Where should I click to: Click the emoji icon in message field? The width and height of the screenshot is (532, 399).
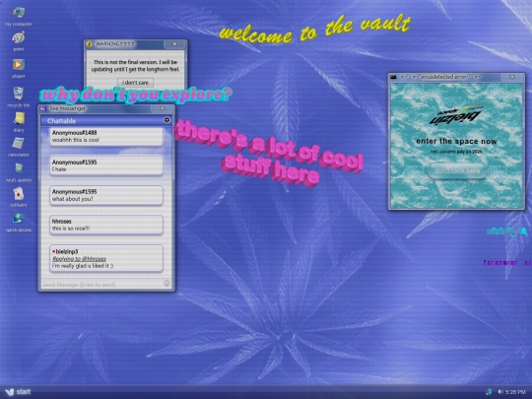point(166,284)
